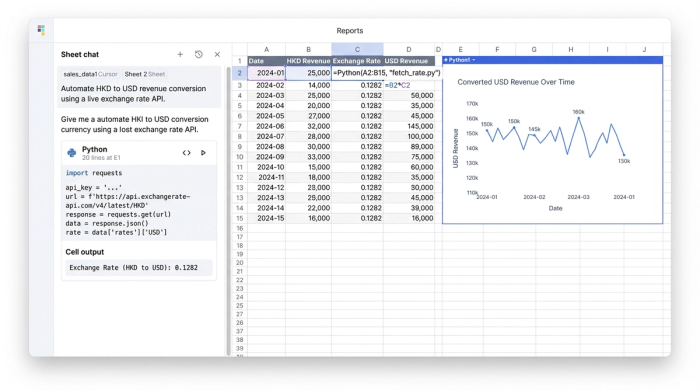This screenshot has width=700, height=391.
Task: Click the 130k data point label on chart
Action: point(624,161)
